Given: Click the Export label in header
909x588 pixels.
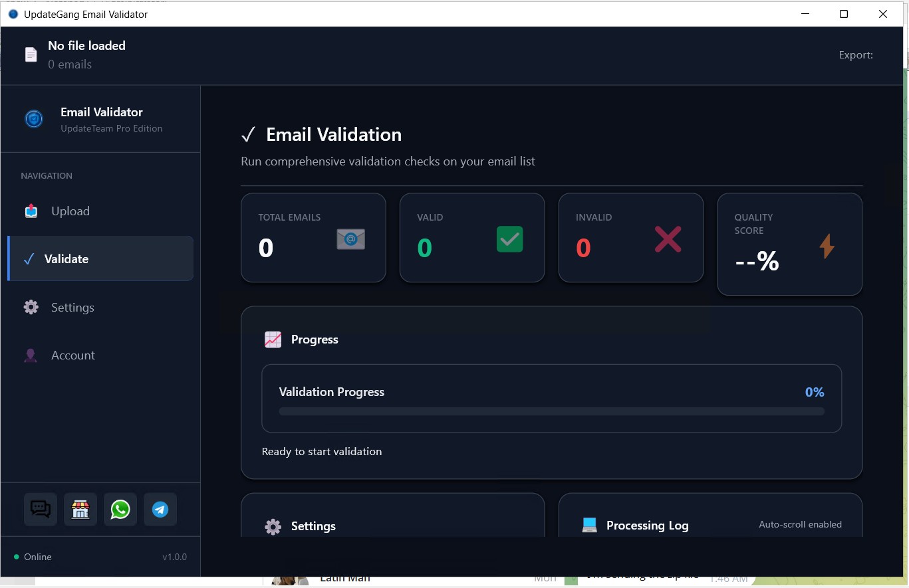Looking at the screenshot, I should click(x=856, y=55).
